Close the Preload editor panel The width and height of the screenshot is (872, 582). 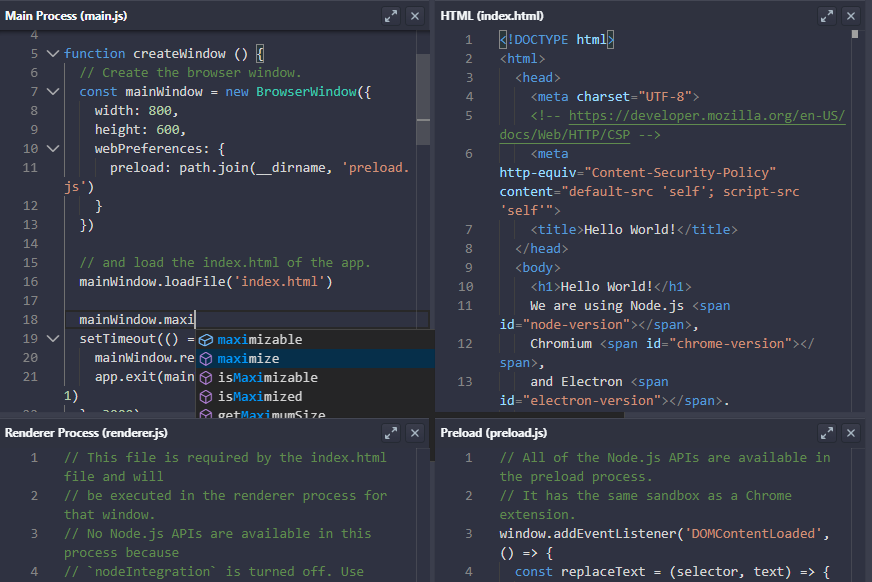pyautogui.click(x=851, y=433)
